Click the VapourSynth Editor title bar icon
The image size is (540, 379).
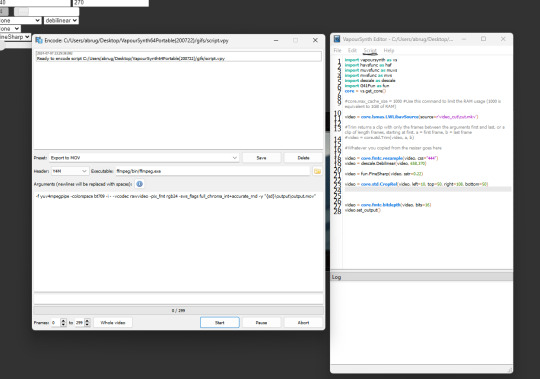click(x=337, y=39)
